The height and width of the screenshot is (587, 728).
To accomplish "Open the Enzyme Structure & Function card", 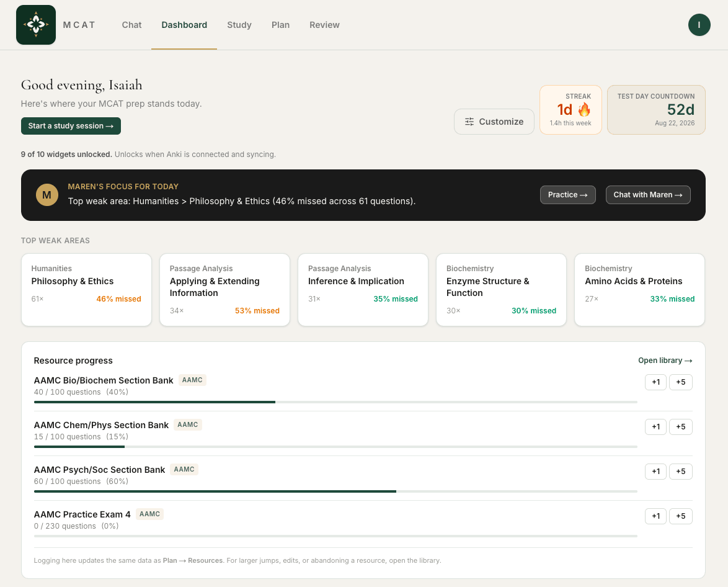I will tap(502, 290).
